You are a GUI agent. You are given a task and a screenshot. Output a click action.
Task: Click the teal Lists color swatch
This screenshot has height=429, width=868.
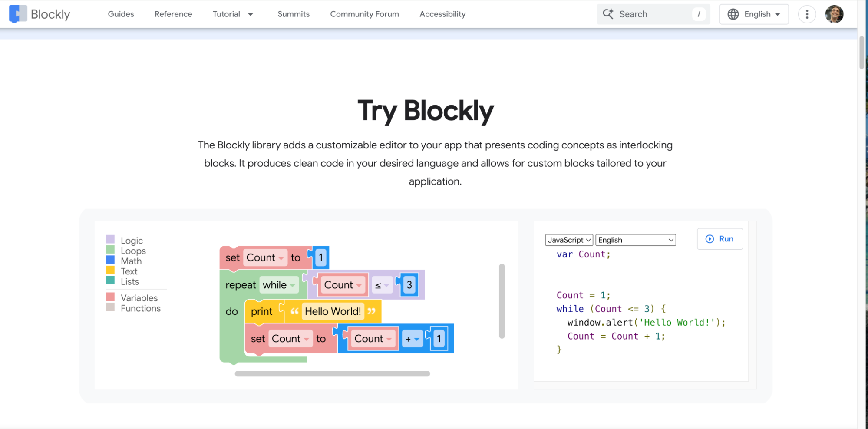coord(110,280)
